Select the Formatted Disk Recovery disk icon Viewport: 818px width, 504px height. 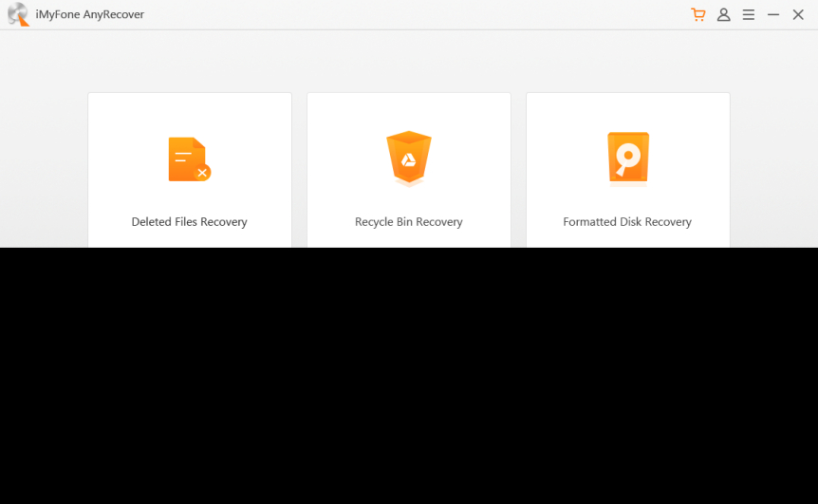[x=628, y=159]
